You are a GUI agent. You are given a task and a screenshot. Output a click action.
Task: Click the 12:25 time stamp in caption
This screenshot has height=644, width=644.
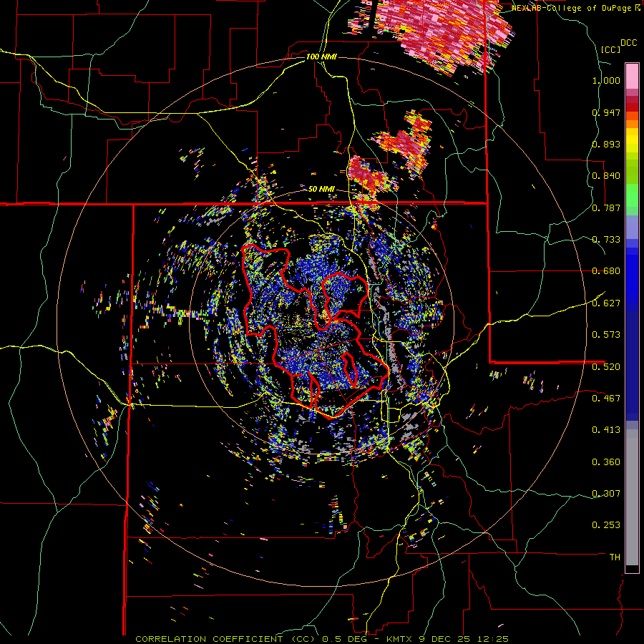point(493,639)
